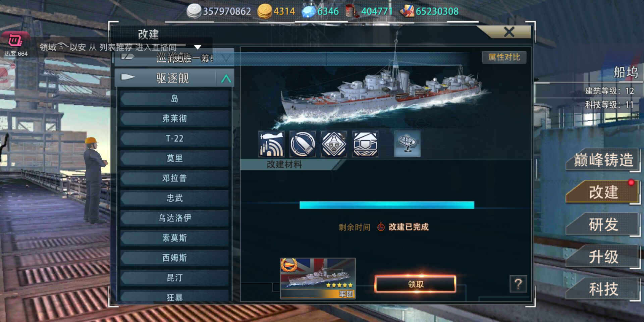Click the gold coins currency icon
Image resolution: width=644 pixels, height=322 pixels.
264,11
